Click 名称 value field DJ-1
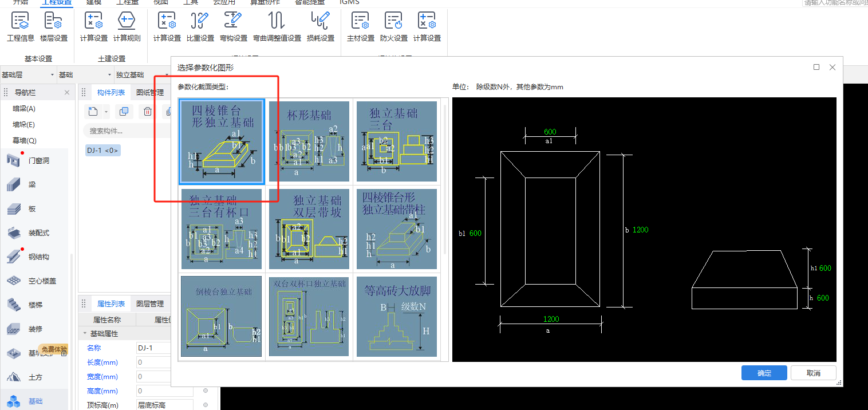This screenshot has width=868, height=410. pos(153,348)
